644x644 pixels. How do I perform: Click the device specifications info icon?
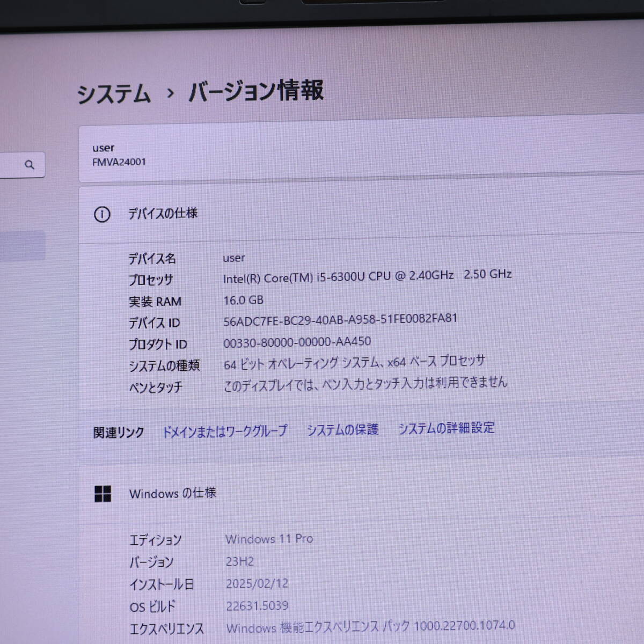102,215
